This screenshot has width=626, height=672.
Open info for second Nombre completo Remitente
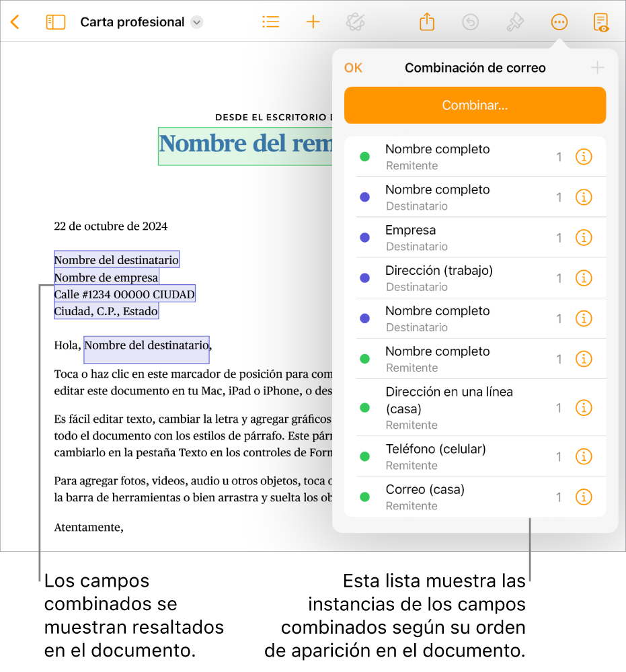[x=584, y=359]
